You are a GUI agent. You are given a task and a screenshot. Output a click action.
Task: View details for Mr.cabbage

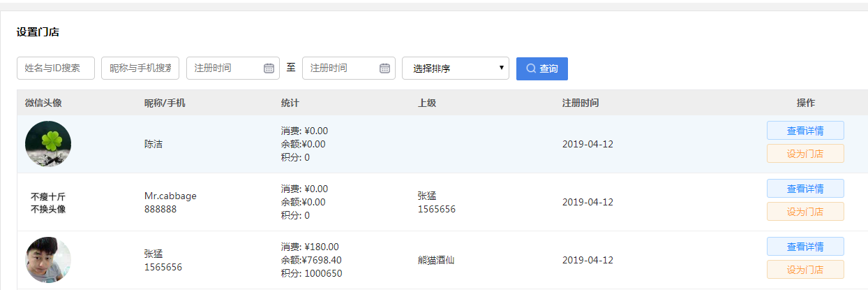pos(805,189)
